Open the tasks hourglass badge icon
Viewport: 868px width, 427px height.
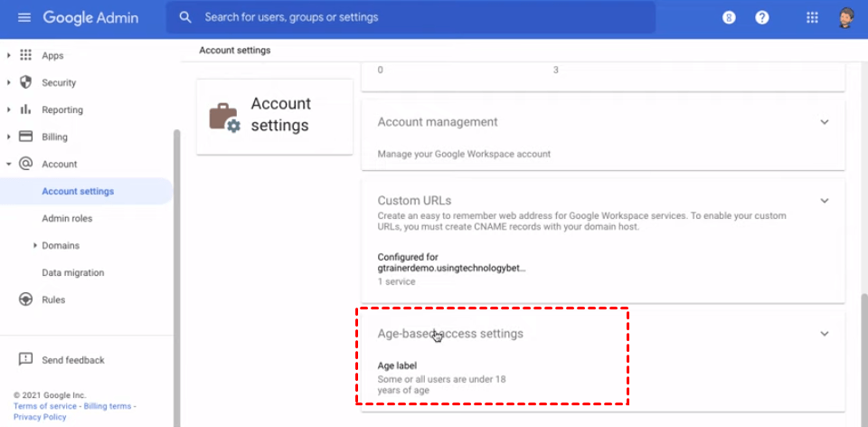click(x=729, y=18)
